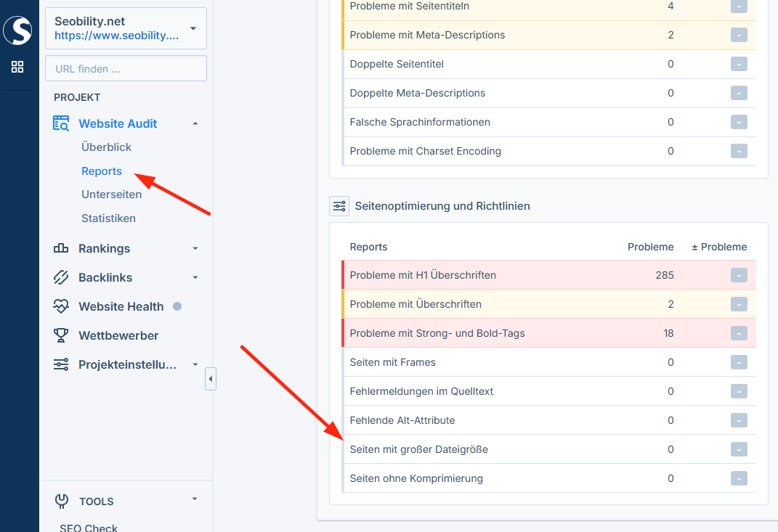Open the Reports menu item
778x532 pixels.
pos(102,171)
